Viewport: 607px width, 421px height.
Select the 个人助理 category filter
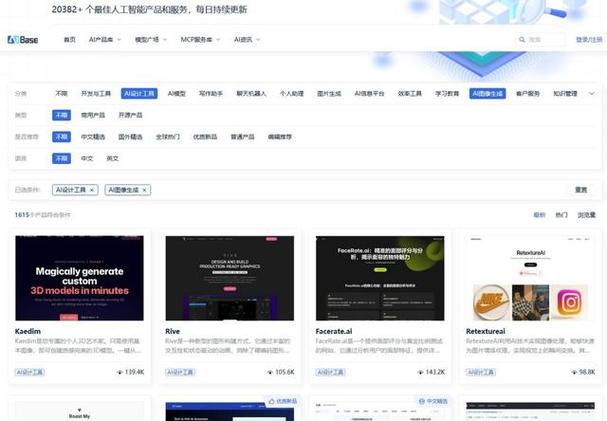(292, 94)
